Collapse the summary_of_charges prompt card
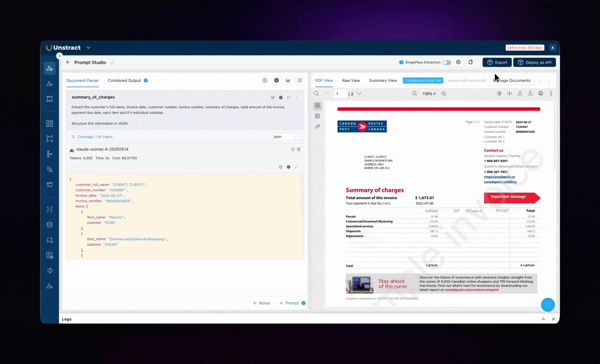Image resolution: width=600 pixels, height=364 pixels. (x=289, y=97)
